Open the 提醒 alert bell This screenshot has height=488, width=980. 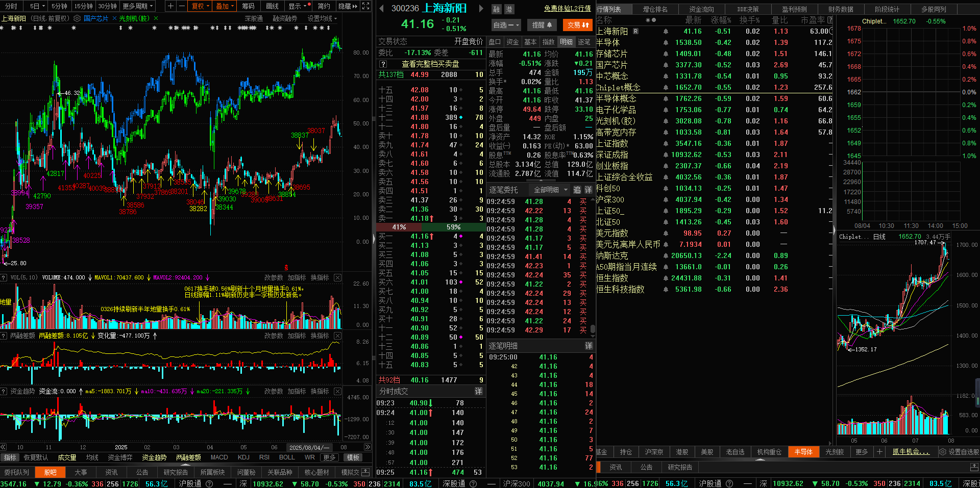(542, 24)
